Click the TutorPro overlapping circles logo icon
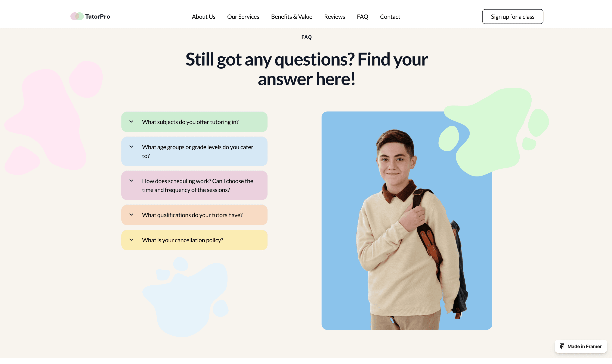Viewport: 612px width, 364px height. (x=77, y=16)
